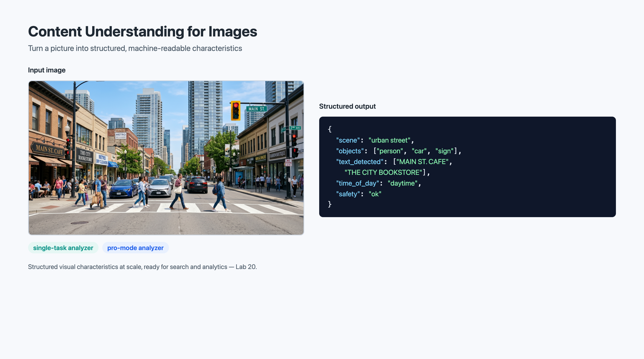644x359 pixels.
Task: Click the "ok" safety value
Action: point(375,194)
